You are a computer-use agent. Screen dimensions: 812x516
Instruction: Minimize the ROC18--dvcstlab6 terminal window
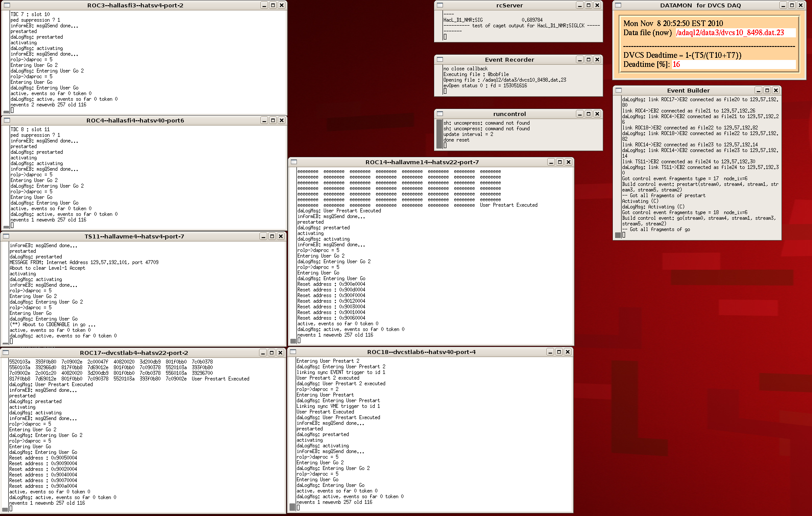click(x=550, y=352)
